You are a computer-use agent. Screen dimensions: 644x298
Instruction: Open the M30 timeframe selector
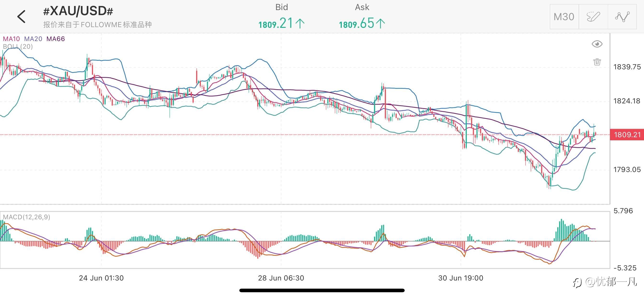[564, 17]
